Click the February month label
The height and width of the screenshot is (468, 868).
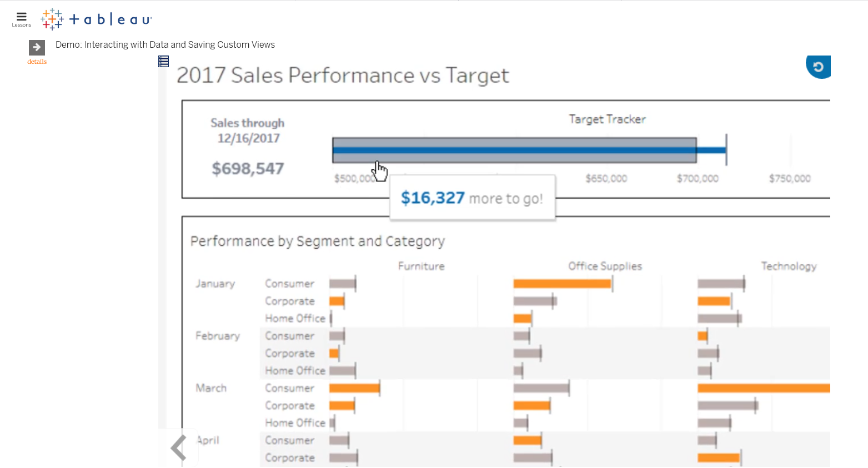coord(217,336)
